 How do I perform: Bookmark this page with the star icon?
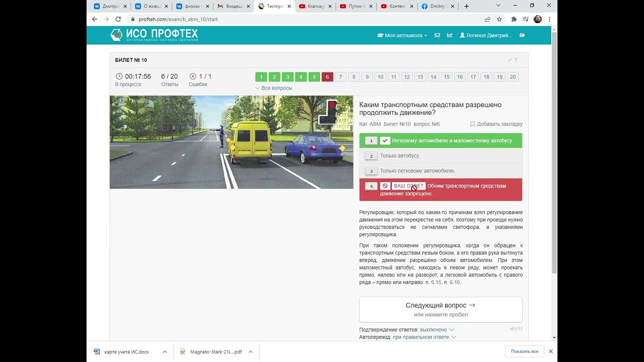(500, 19)
